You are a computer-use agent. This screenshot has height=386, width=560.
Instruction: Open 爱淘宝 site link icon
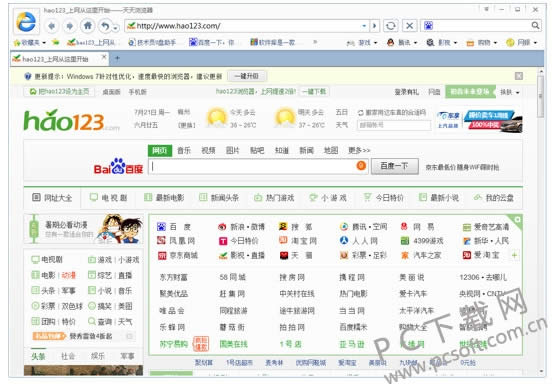point(466,255)
